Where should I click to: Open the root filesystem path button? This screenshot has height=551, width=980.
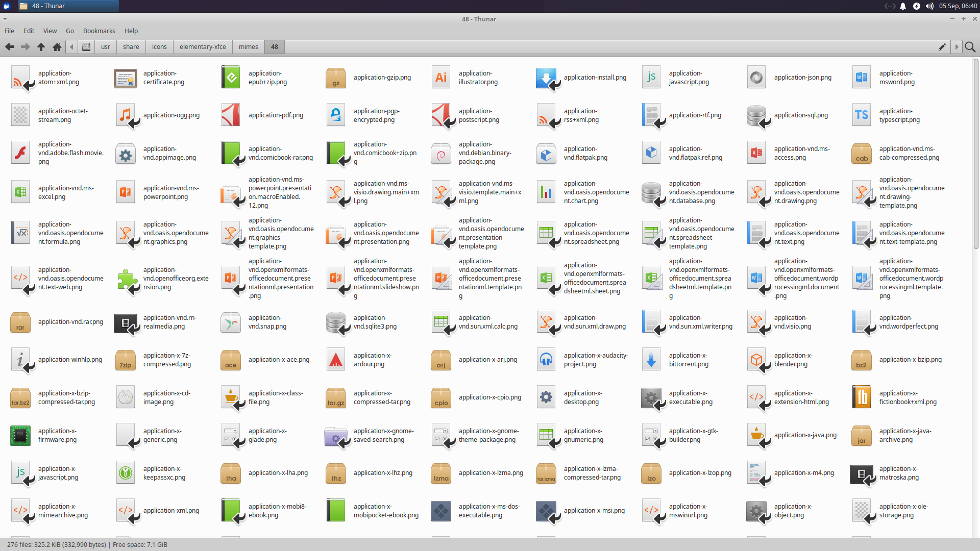coord(86,47)
